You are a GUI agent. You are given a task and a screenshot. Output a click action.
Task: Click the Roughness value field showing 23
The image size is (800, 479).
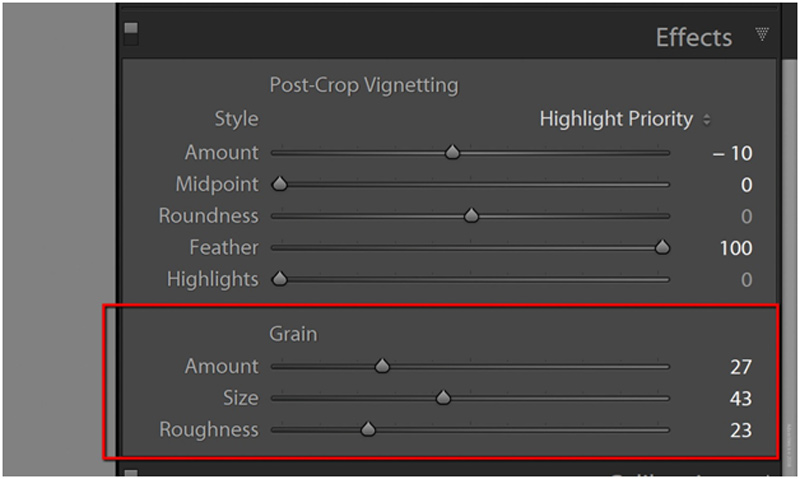pyautogui.click(x=740, y=431)
